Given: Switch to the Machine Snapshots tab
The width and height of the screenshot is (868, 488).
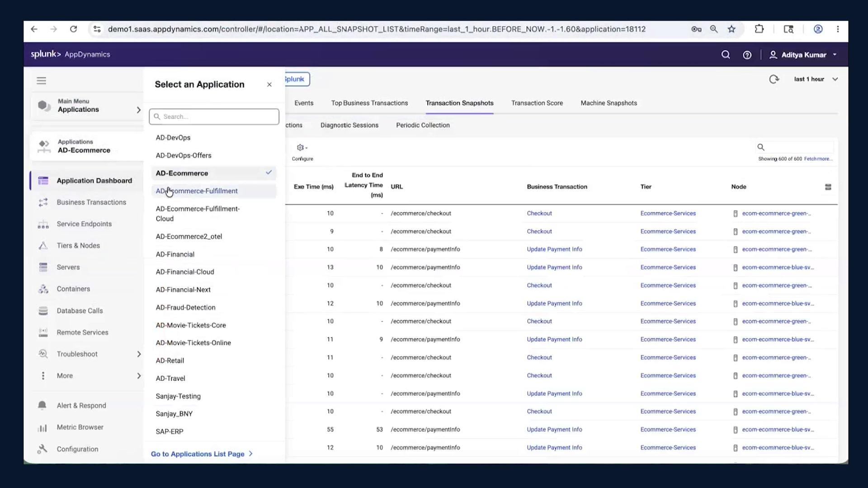Looking at the screenshot, I should 609,103.
